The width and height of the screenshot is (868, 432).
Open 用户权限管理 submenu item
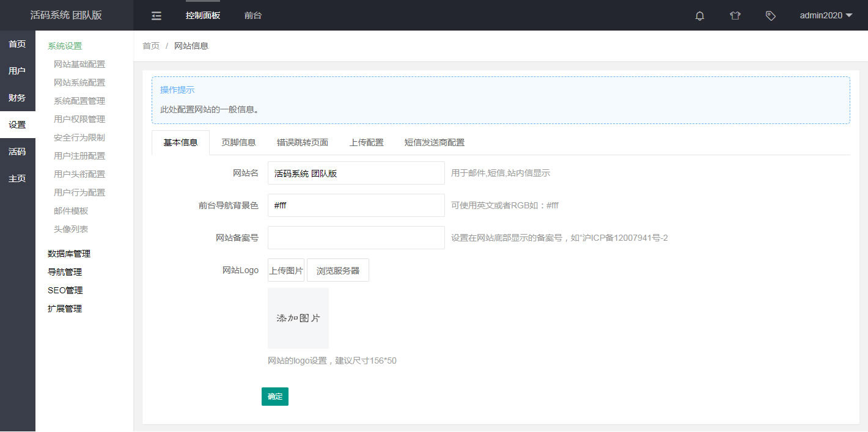[79, 119]
